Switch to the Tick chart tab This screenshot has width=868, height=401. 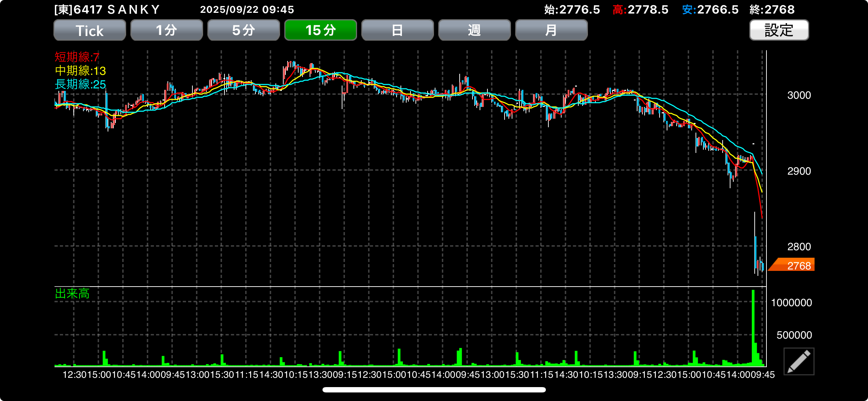pos(90,30)
